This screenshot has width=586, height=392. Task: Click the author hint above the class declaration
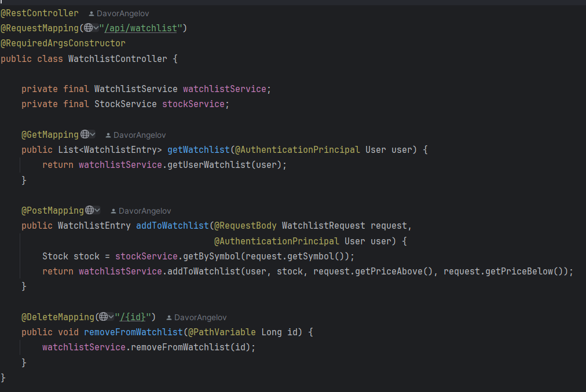[x=118, y=13]
